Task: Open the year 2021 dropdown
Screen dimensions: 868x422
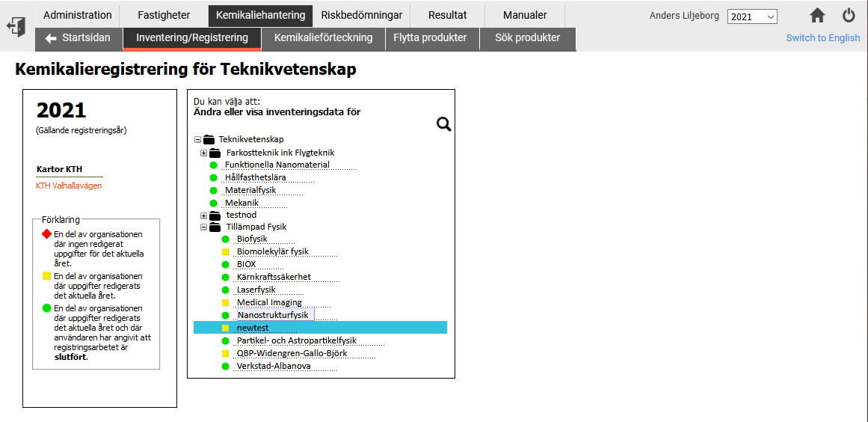Action: click(752, 16)
